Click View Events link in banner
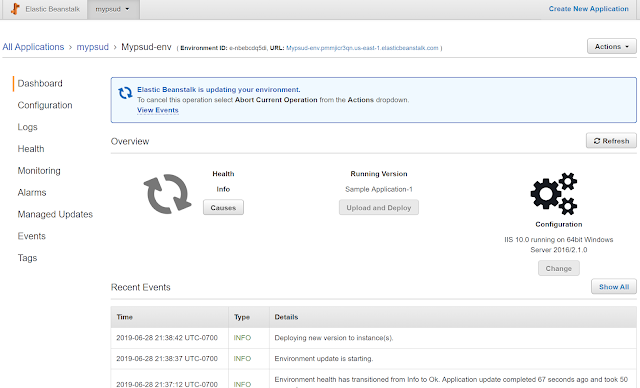Viewport: 640px width, 388px height. coord(158,110)
